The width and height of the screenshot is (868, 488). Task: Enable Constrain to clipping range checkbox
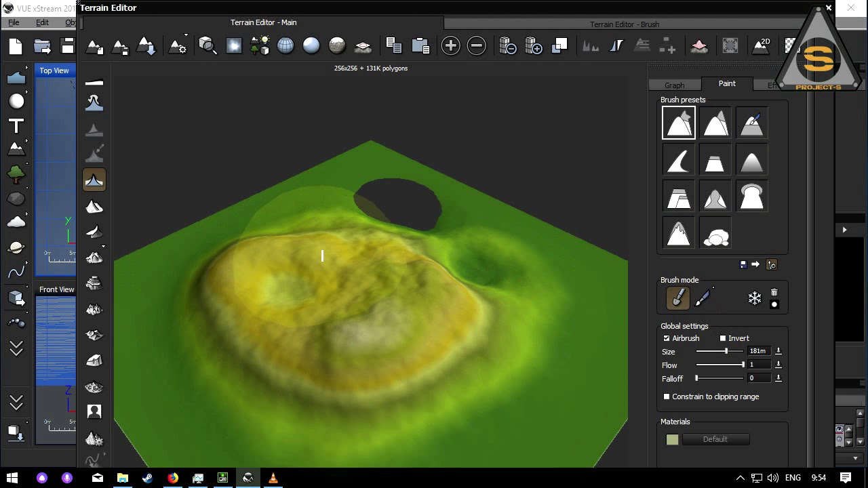(x=667, y=396)
